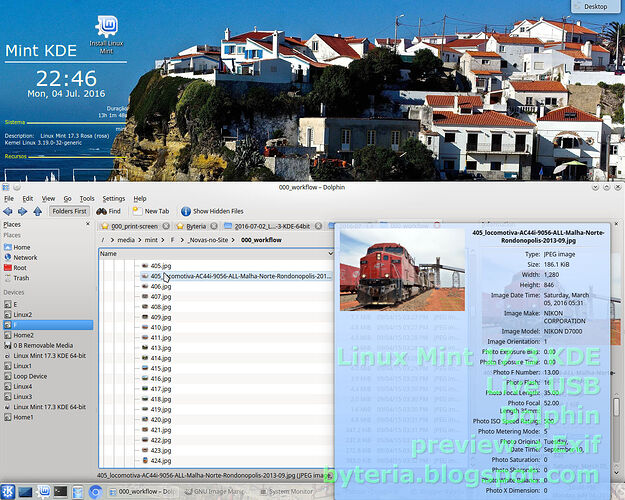Close the 2016-07-02_L...-3-KDE-64bit tab

coord(318,226)
